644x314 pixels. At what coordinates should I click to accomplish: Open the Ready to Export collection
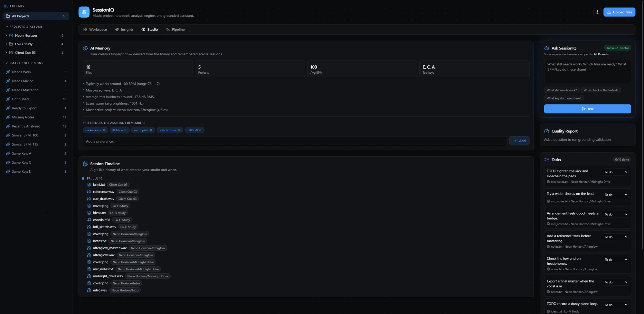coord(36,108)
